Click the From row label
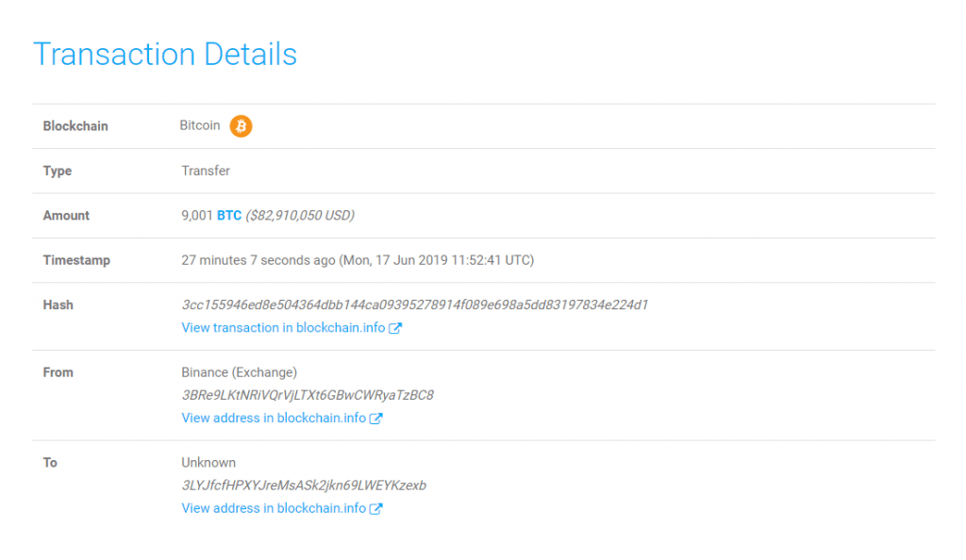The image size is (966, 560). tap(58, 372)
